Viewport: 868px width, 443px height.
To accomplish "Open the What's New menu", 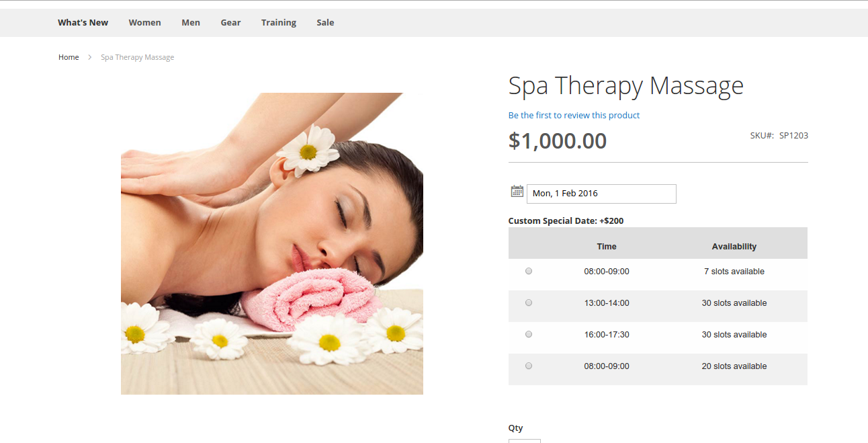I will [x=83, y=22].
